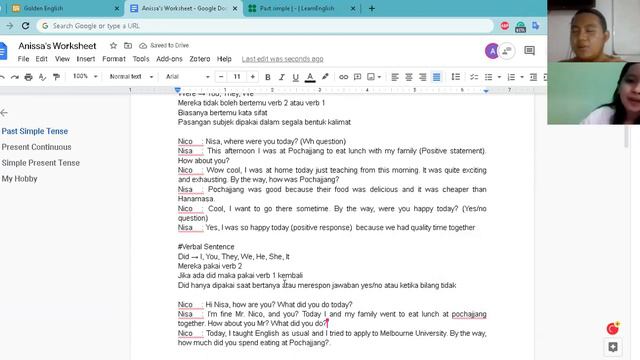Viewport: 640px width, 360px height.
Task: Click the browser reload button
Action: coord(25,26)
